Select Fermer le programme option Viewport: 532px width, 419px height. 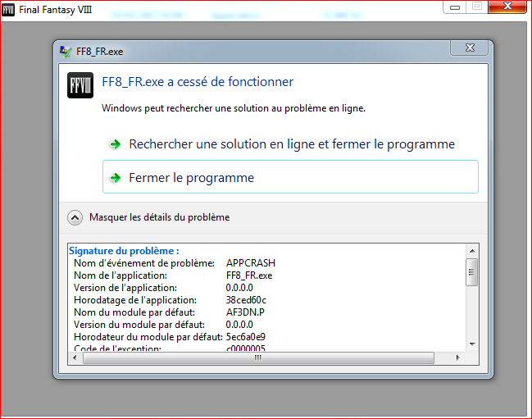(x=290, y=177)
